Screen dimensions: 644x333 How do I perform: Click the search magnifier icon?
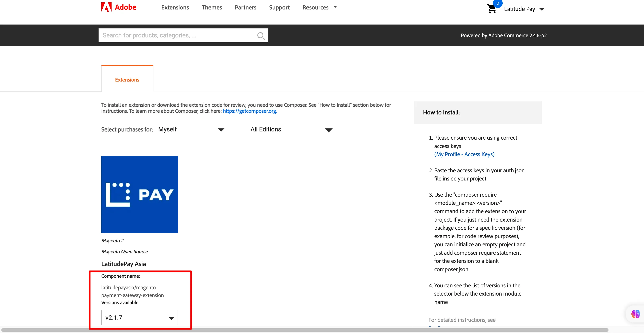pos(261,36)
